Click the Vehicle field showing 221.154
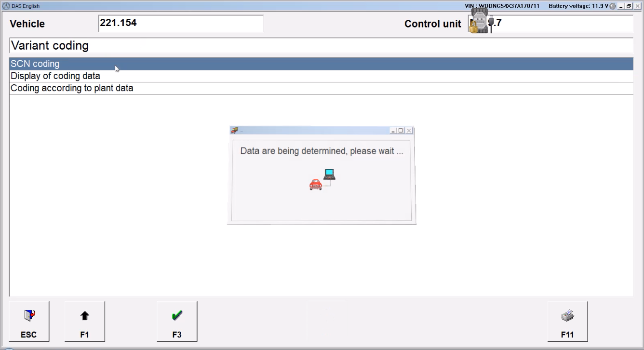The height and width of the screenshot is (350, 644). (x=181, y=23)
